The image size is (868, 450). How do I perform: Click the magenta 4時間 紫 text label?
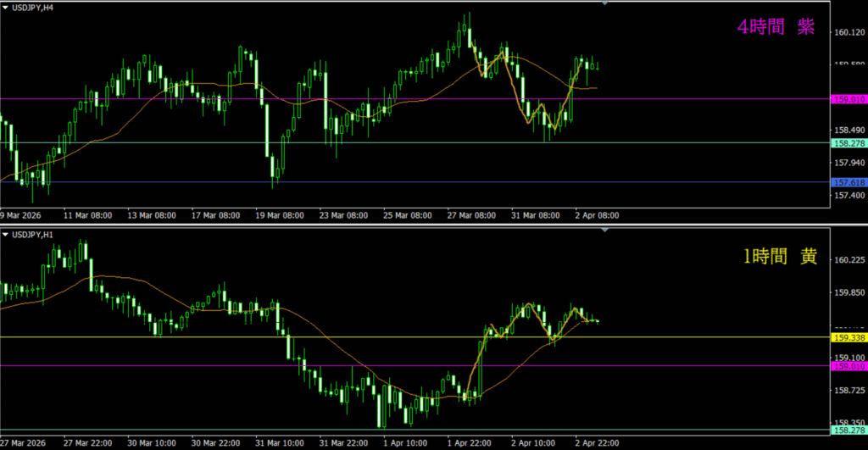775,27
